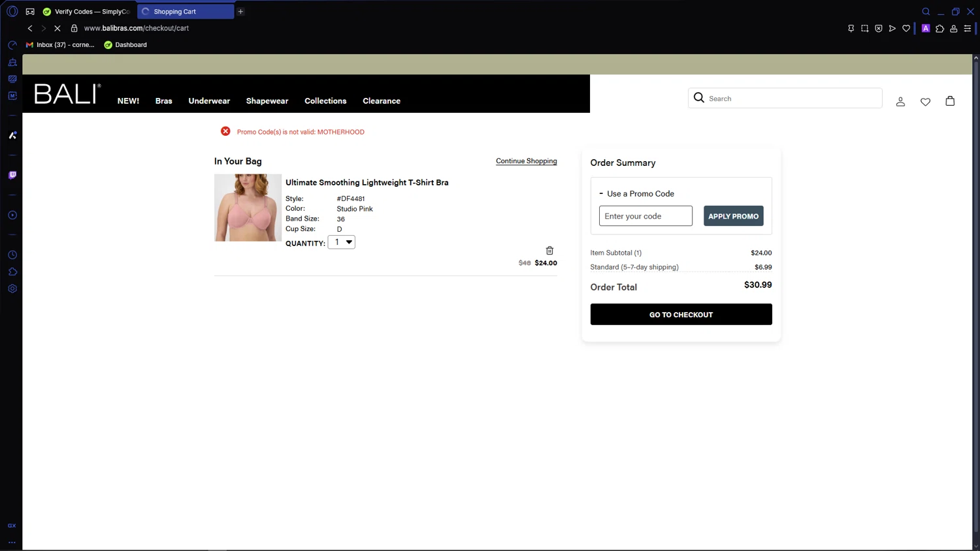Click GO TO CHECKOUT button

[681, 314]
